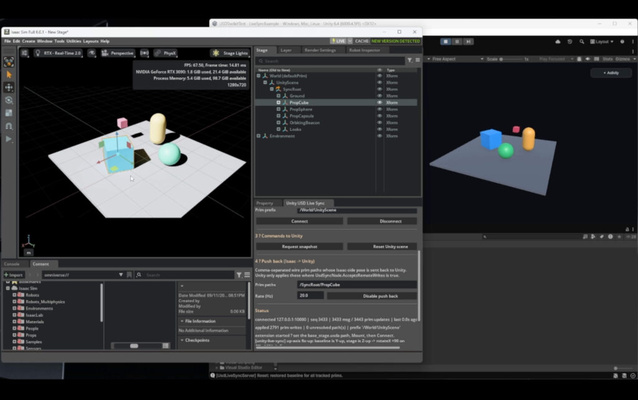Click the Unity Play button
Image resolution: width=638 pixels, height=400 pixels.
(446, 42)
